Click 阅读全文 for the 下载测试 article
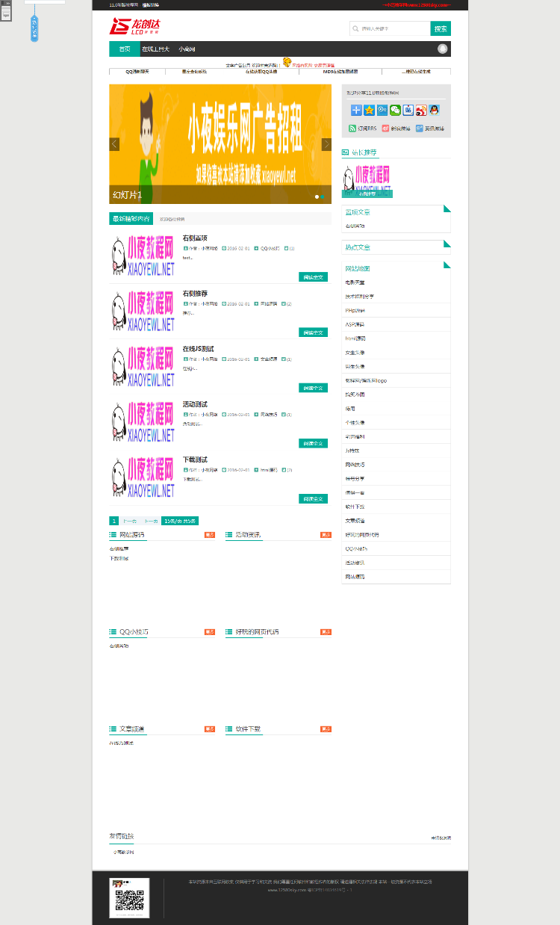Image resolution: width=560 pixels, height=925 pixels. tap(314, 498)
